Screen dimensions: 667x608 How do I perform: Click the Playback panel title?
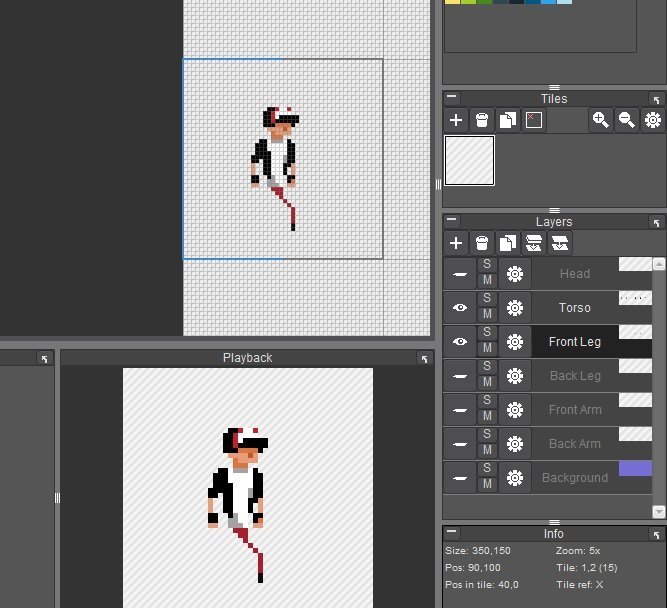pos(248,358)
